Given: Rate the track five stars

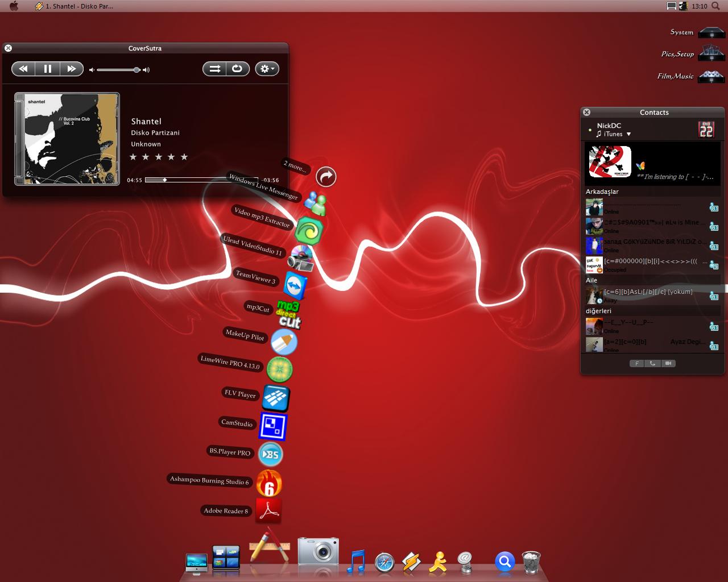Looking at the screenshot, I should 184,157.
